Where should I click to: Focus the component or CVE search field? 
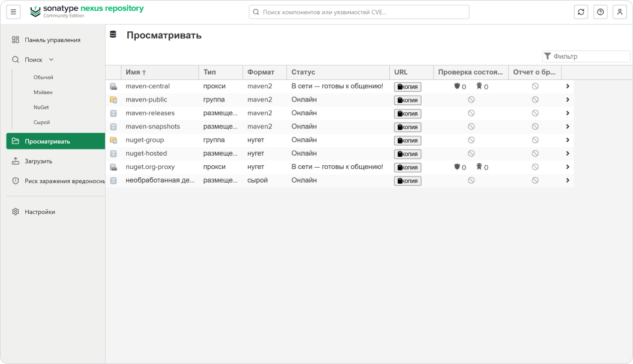pyautogui.click(x=359, y=12)
